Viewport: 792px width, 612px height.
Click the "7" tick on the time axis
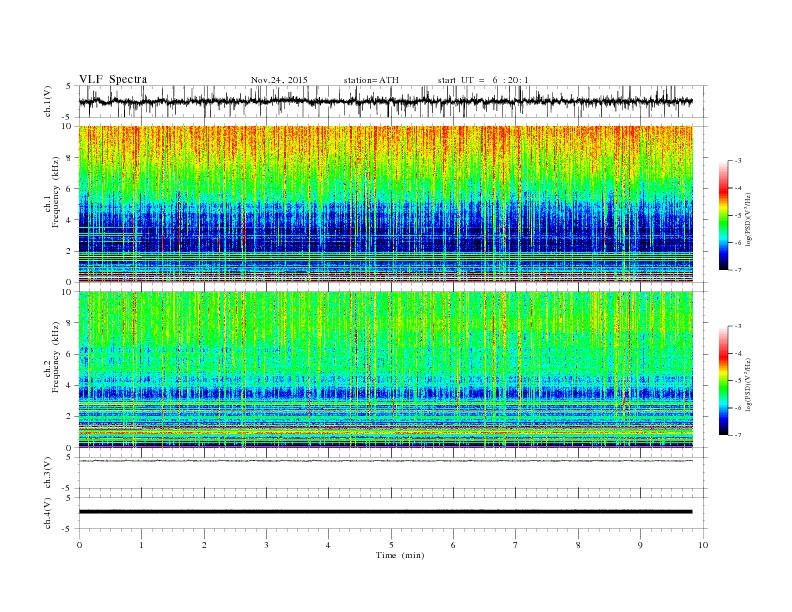point(516,545)
